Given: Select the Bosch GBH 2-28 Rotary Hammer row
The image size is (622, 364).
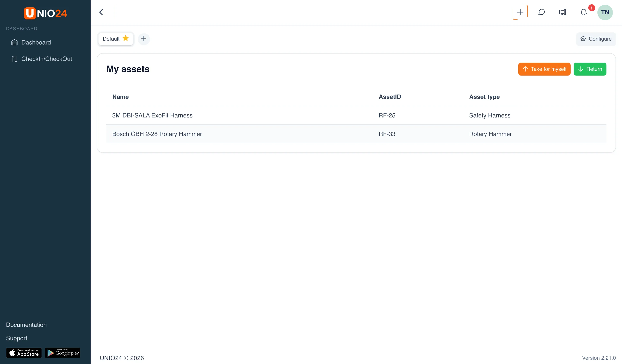Looking at the screenshot, I should [x=356, y=134].
